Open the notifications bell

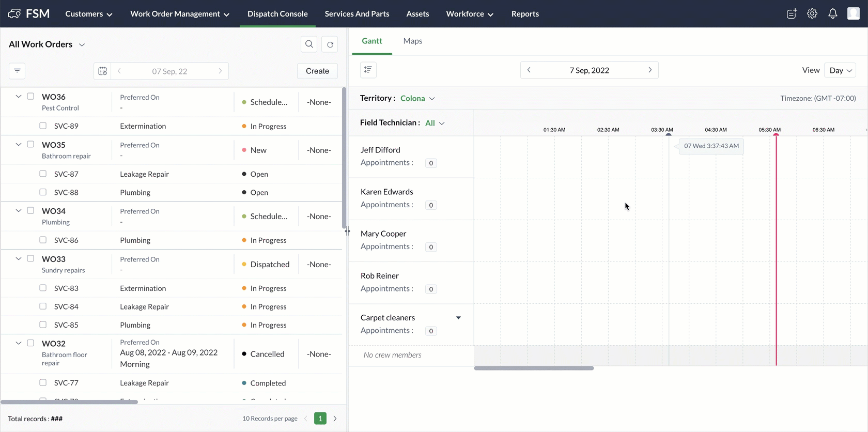832,14
